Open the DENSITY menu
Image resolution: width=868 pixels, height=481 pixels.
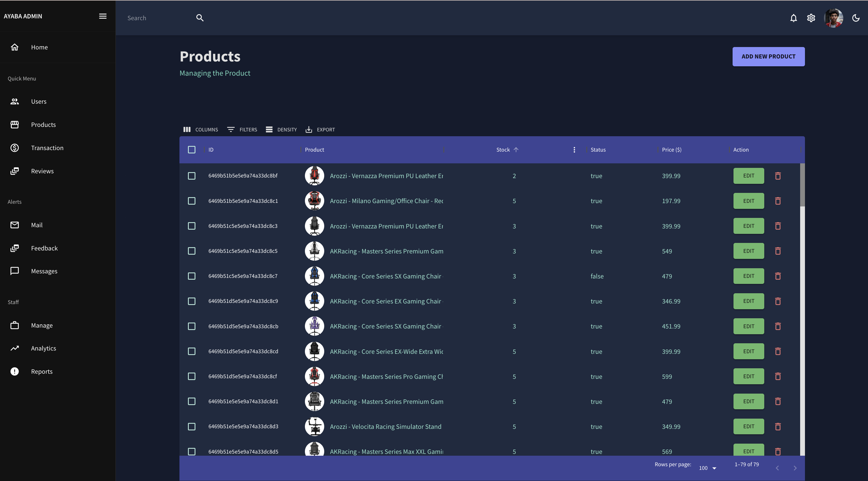pyautogui.click(x=281, y=130)
